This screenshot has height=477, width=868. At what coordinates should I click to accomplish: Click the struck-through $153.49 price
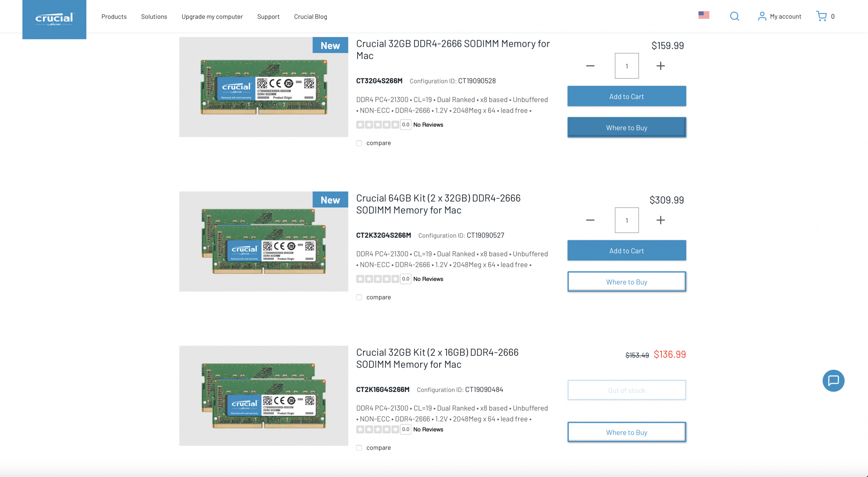[637, 355]
